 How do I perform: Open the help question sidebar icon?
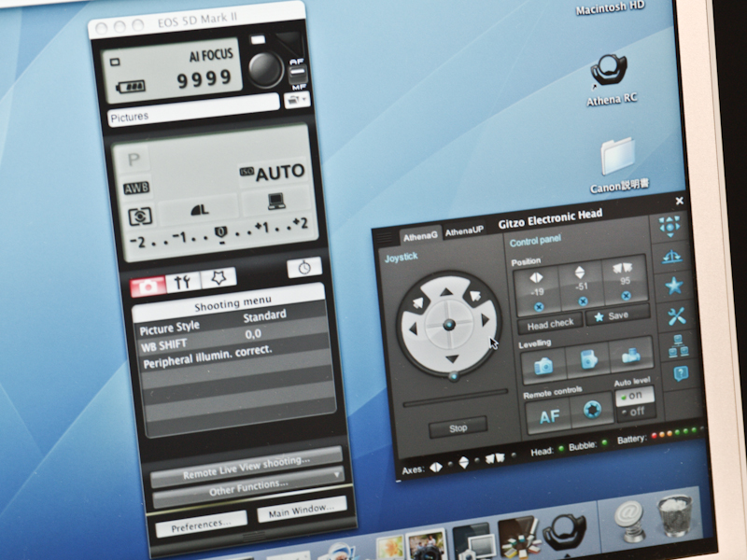[x=681, y=373]
